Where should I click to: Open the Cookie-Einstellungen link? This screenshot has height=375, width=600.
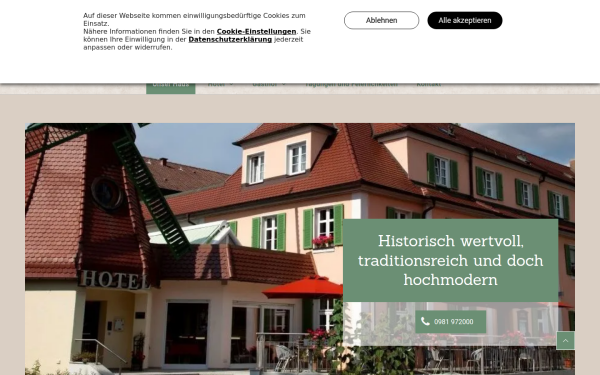[x=256, y=31]
